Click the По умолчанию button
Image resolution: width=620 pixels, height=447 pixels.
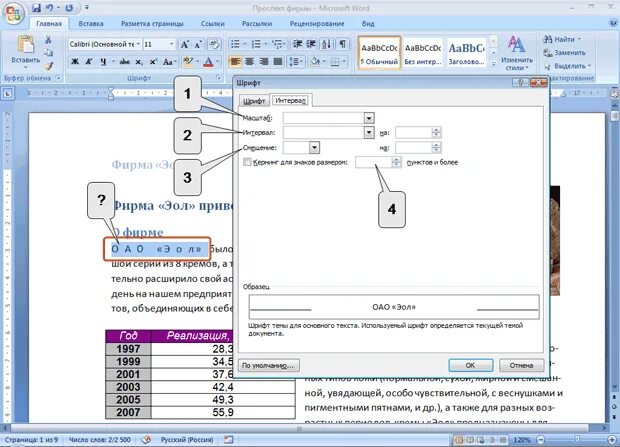268,365
